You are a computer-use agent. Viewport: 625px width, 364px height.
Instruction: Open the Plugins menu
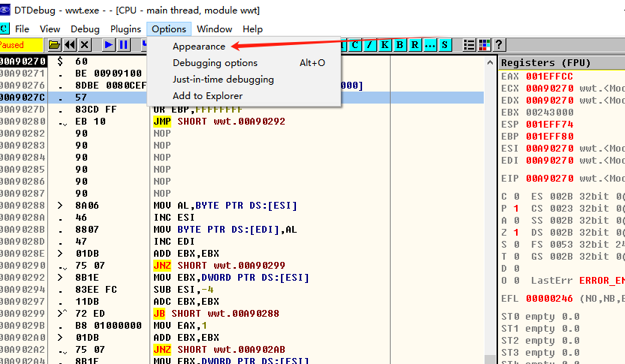tap(125, 29)
